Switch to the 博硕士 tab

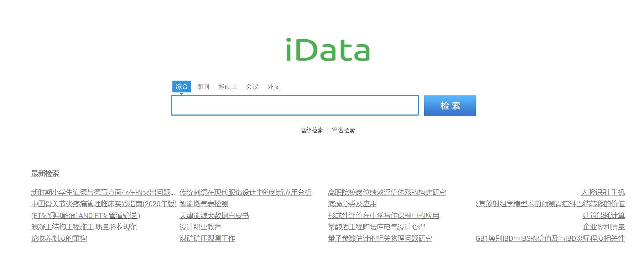[x=228, y=87]
